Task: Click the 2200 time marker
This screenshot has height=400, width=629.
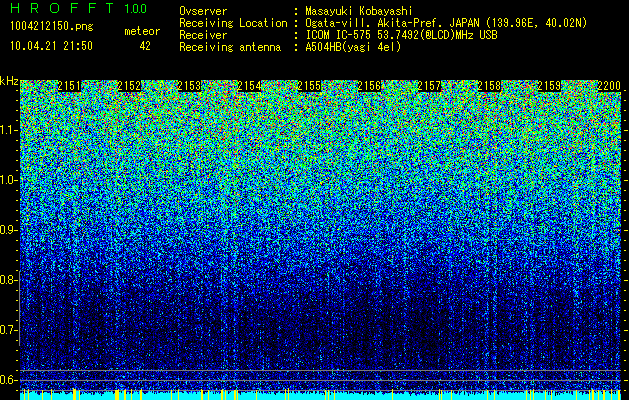Action: pos(609,86)
